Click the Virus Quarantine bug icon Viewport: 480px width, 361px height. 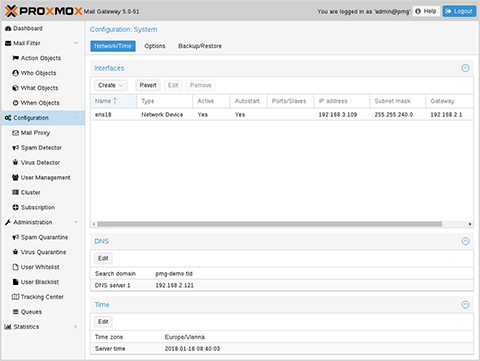15,252
